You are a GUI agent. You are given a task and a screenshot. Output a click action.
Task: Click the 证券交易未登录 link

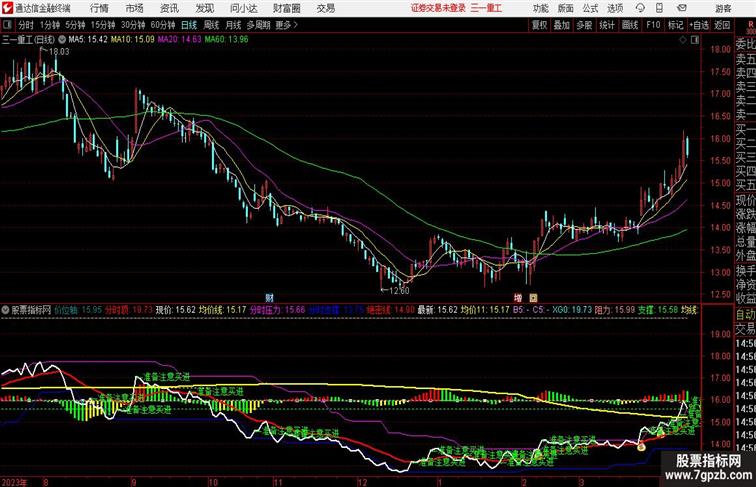(x=438, y=8)
